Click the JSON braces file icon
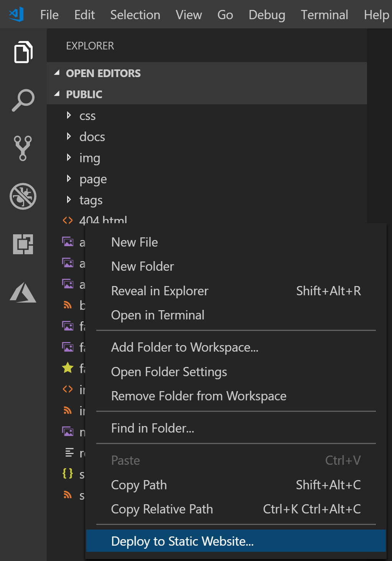392x561 pixels. (x=68, y=474)
